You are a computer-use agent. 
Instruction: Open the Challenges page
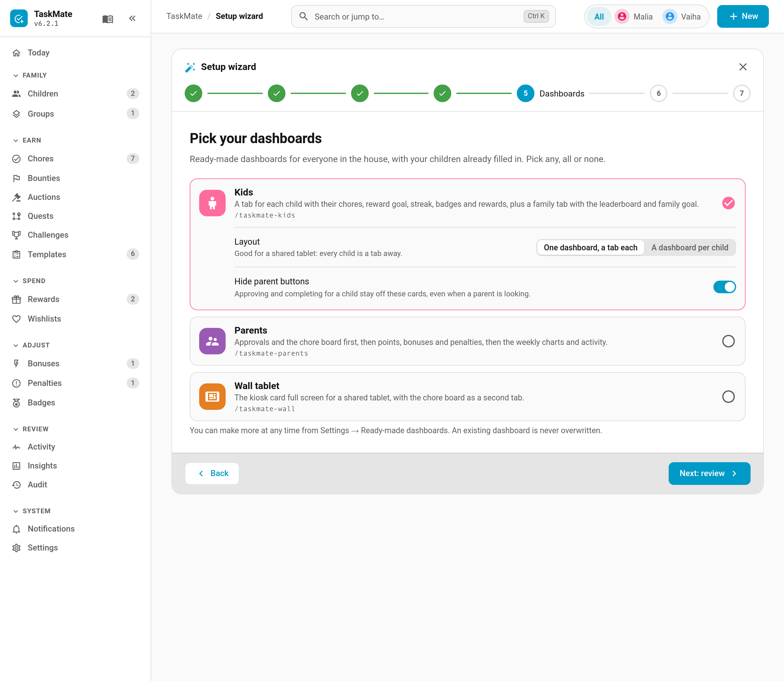point(75,235)
